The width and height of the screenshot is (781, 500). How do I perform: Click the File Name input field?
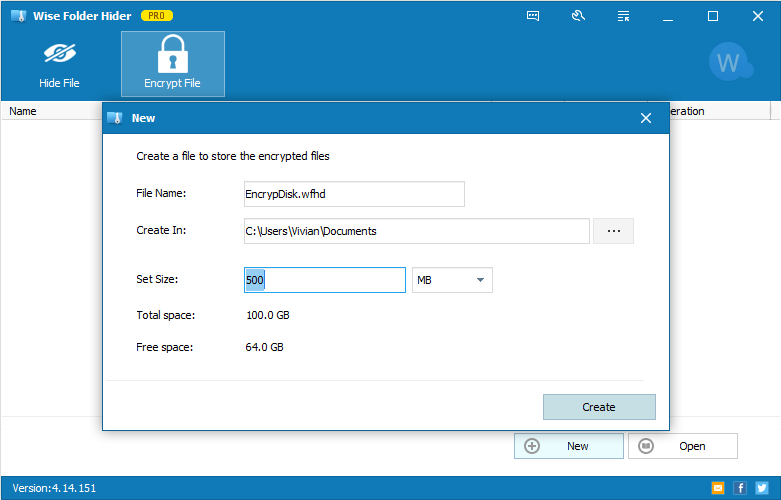click(354, 194)
